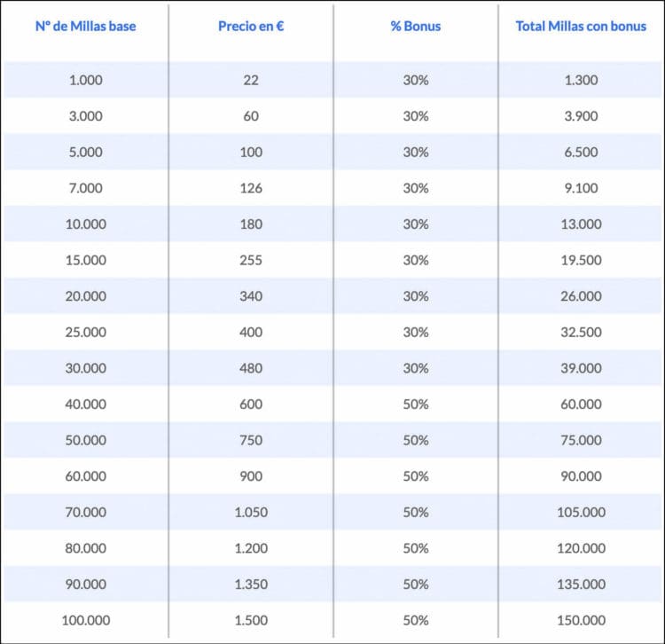
Task: Select the 126 euro price cell
Action: [x=251, y=188]
